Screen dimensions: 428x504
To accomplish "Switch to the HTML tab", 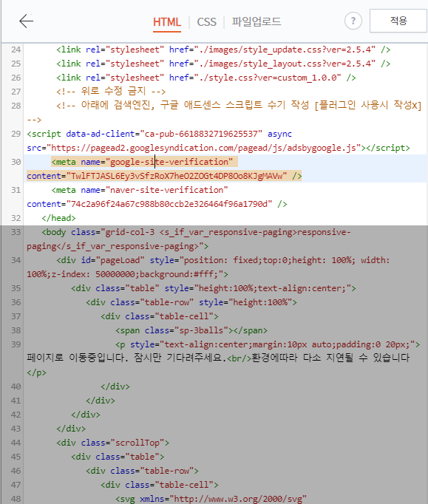I will click(x=167, y=22).
